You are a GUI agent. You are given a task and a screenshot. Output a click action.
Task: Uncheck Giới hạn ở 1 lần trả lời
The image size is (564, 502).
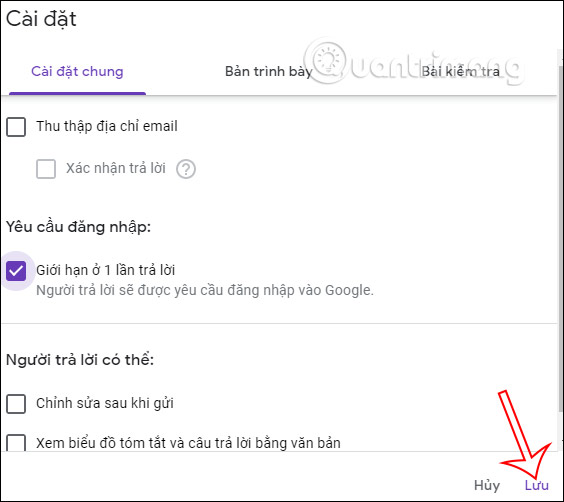coord(16,271)
